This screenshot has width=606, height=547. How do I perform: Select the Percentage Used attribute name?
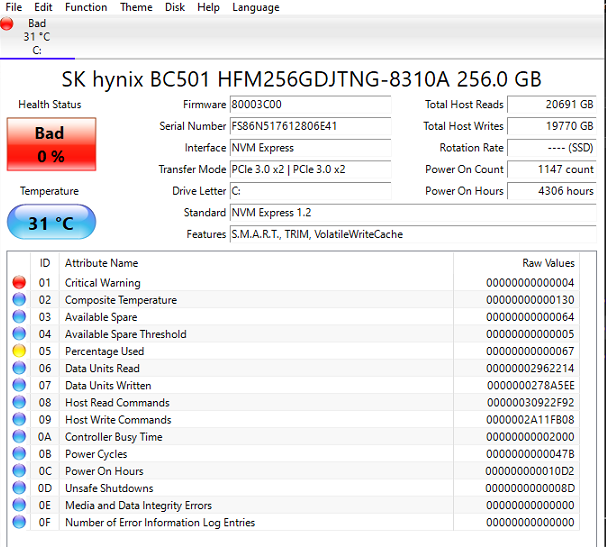pyautogui.click(x=104, y=351)
